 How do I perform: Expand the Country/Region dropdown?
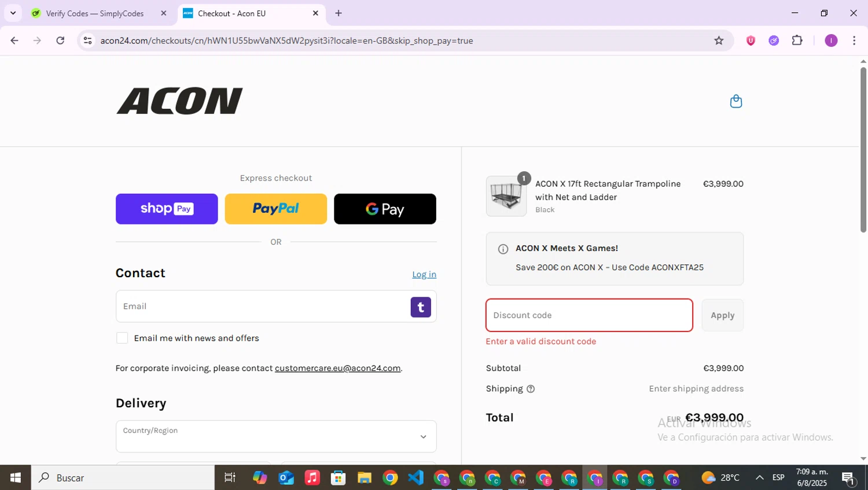(276, 436)
